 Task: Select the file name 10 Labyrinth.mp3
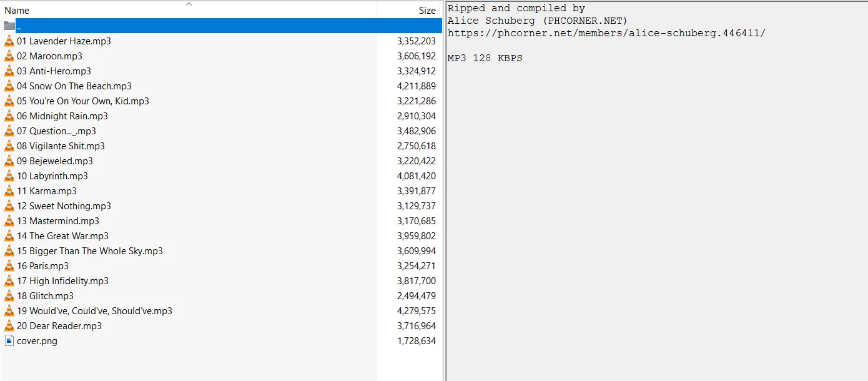click(52, 176)
